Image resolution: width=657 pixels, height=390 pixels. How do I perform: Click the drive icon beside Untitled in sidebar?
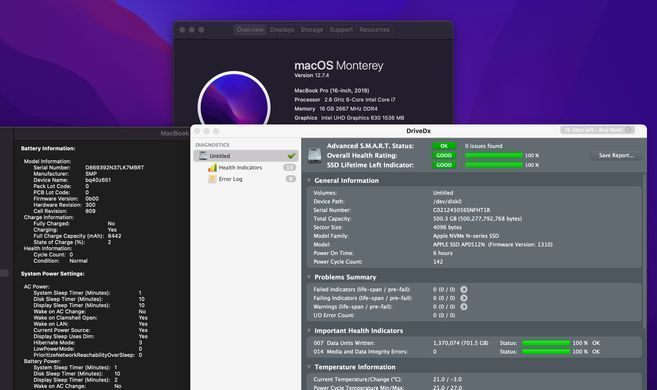point(203,156)
